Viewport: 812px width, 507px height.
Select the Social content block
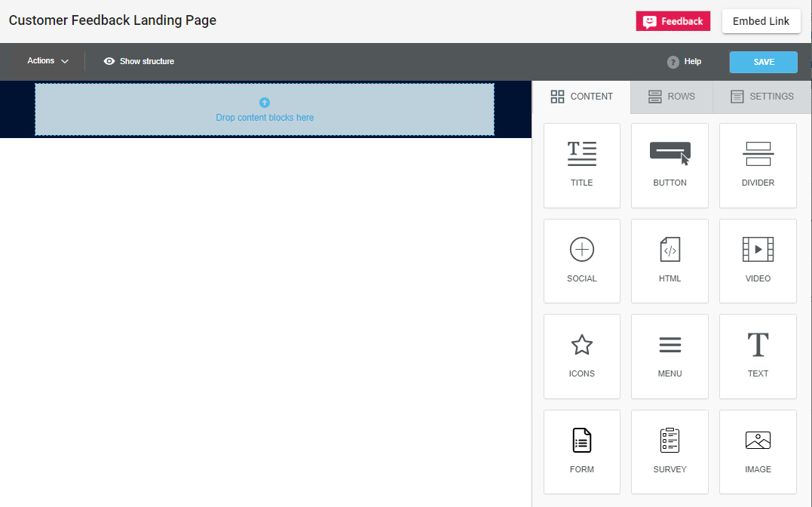point(581,261)
